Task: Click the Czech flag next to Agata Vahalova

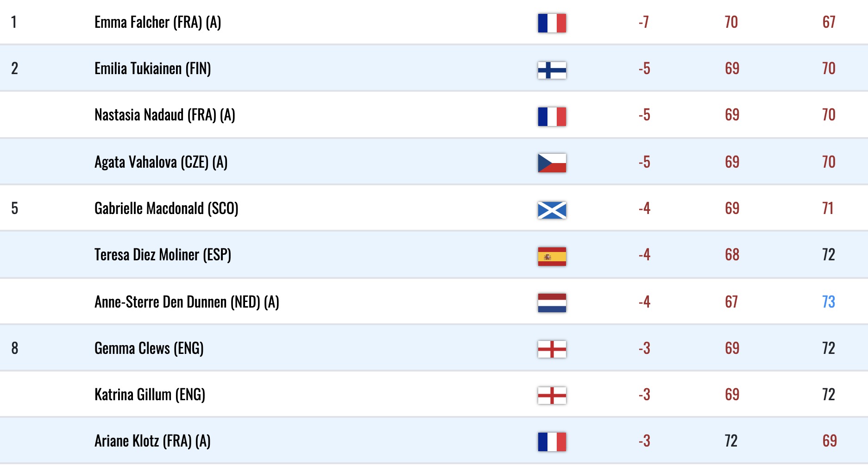Action: pos(552,163)
